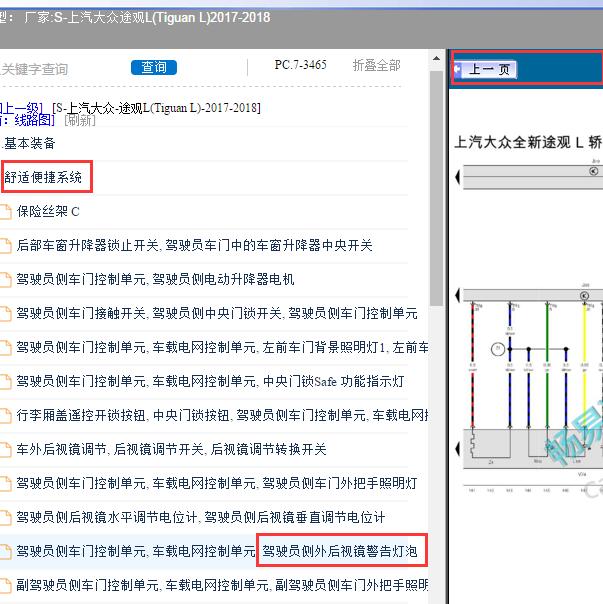The height and width of the screenshot is (604, 603).
Task: Click the wiring diagram image
Action: point(529,326)
